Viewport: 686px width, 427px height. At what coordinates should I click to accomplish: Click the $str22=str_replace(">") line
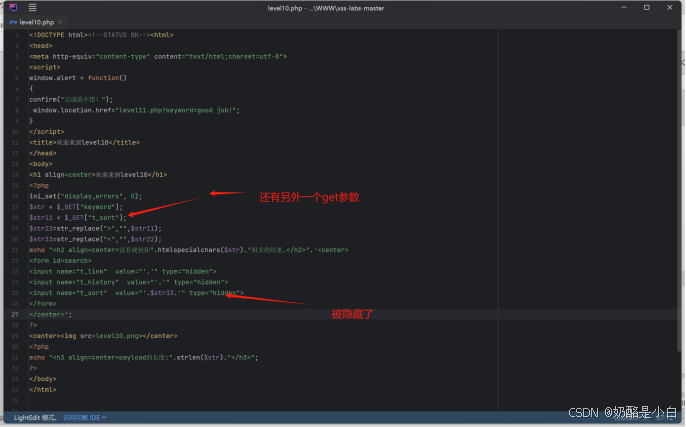[x=95, y=228]
